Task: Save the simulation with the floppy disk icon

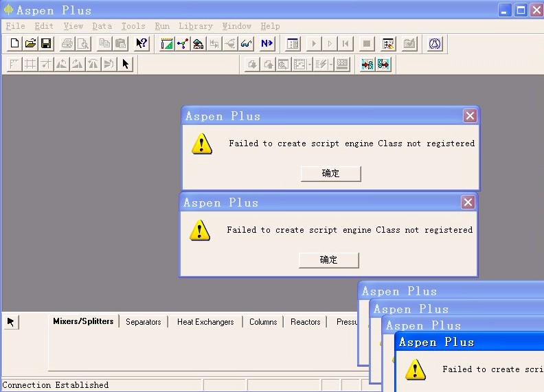Action: pos(46,44)
